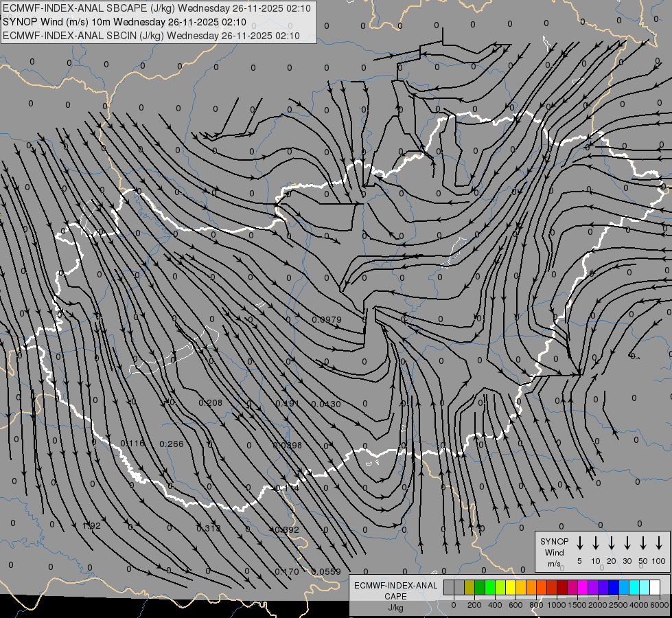Screen dimensions: 672x618
Task: Click the 100 m/s wind arrow in legend
Action: click(659, 543)
